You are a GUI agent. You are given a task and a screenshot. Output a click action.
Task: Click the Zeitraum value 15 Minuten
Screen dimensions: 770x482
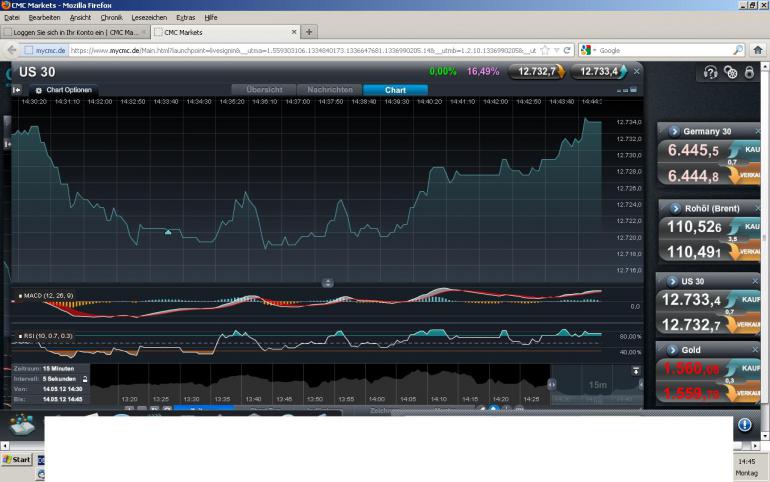[x=58, y=369]
